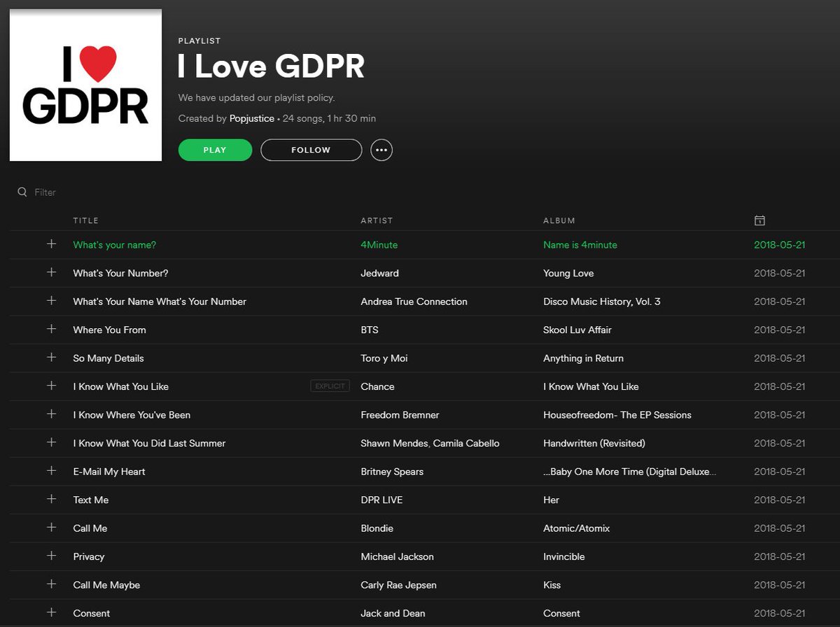Save "Privacy" with plus icon

coord(51,556)
